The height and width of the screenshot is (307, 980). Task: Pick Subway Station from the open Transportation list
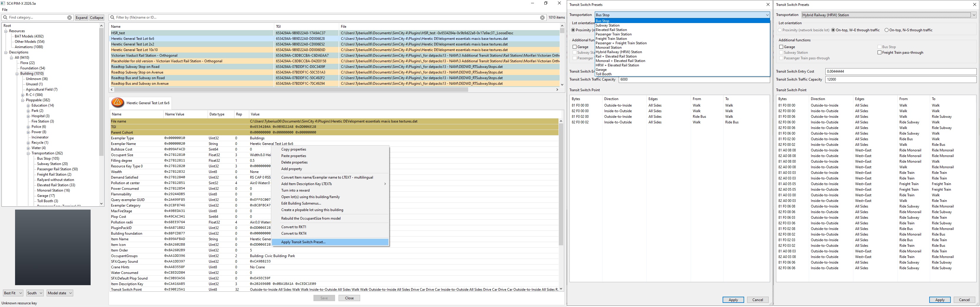682,25
